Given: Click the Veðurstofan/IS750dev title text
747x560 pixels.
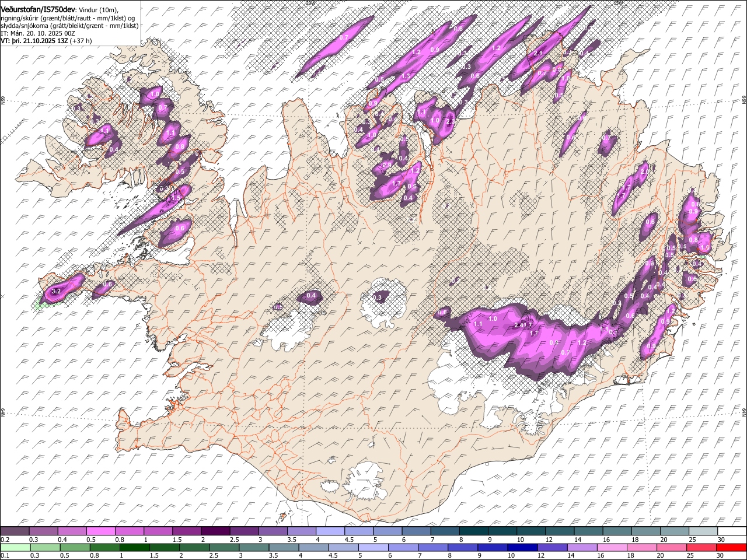Looking at the screenshot, I should pyautogui.click(x=38, y=9).
